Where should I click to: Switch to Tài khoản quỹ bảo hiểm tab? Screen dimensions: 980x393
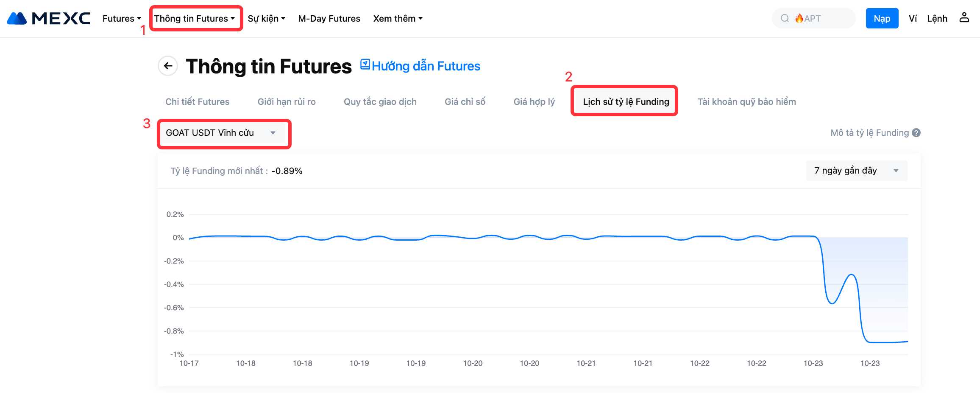746,102
